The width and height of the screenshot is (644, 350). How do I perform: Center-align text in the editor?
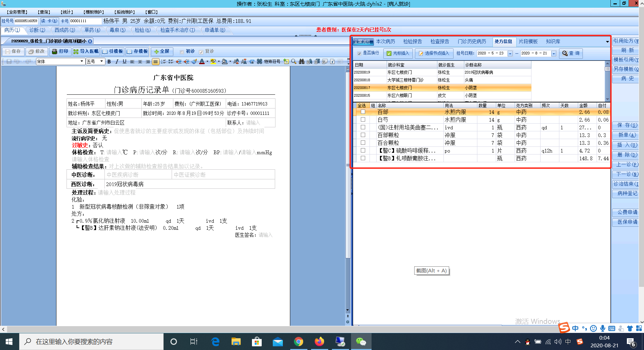point(140,61)
